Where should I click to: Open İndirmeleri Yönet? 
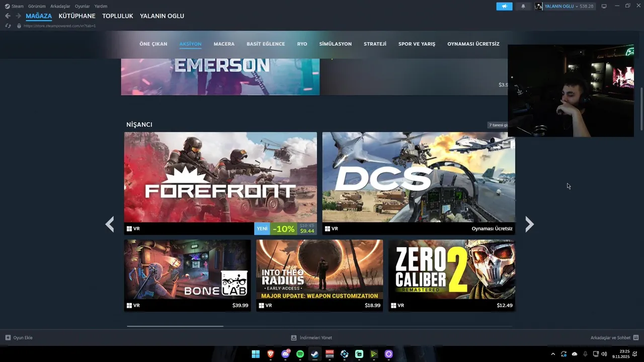pos(311,338)
